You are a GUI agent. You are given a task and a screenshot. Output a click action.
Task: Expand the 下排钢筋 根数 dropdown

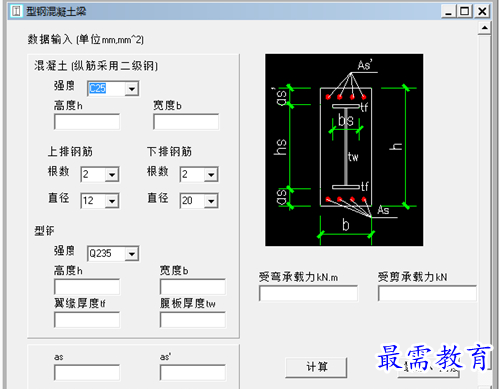pyautogui.click(x=211, y=174)
